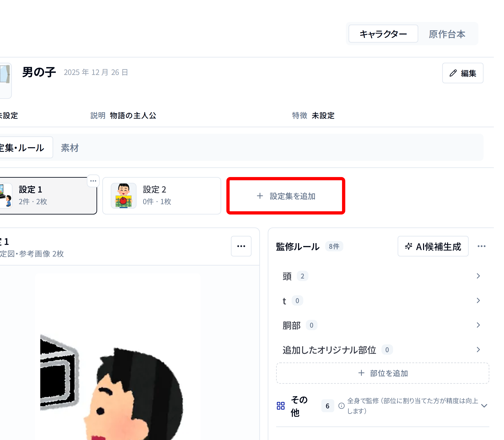
Task: Click the 0件・1枚 text on 設定 2
Action: [157, 202]
